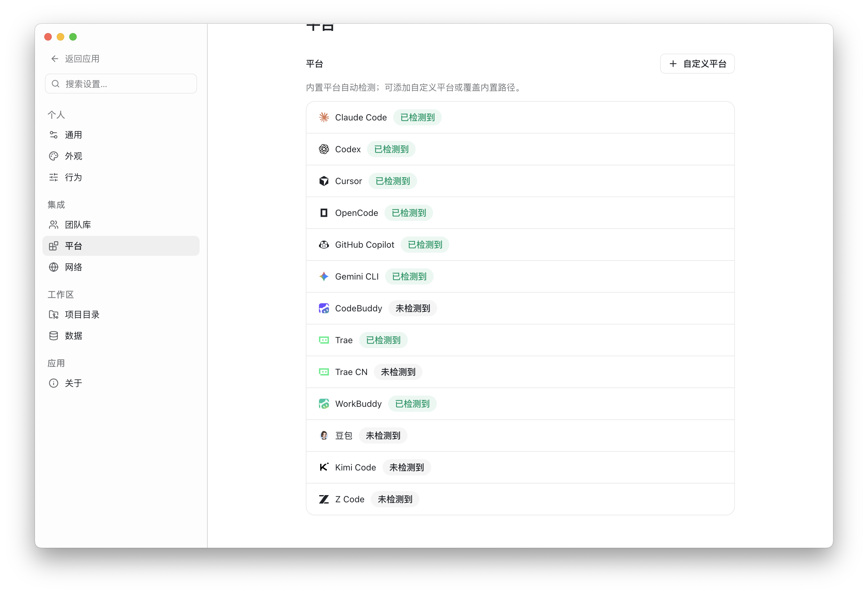Click the Gemini CLI 已检测到 badge
This screenshot has width=868, height=594.
[x=409, y=276]
